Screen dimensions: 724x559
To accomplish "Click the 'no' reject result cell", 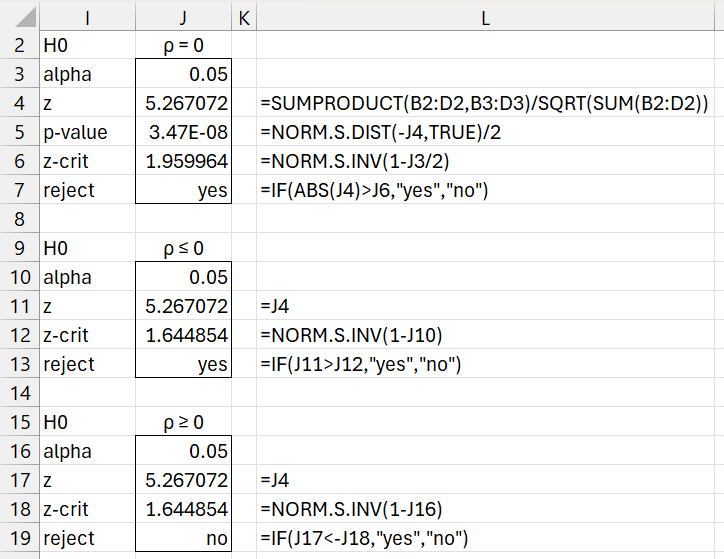I will click(x=183, y=538).
